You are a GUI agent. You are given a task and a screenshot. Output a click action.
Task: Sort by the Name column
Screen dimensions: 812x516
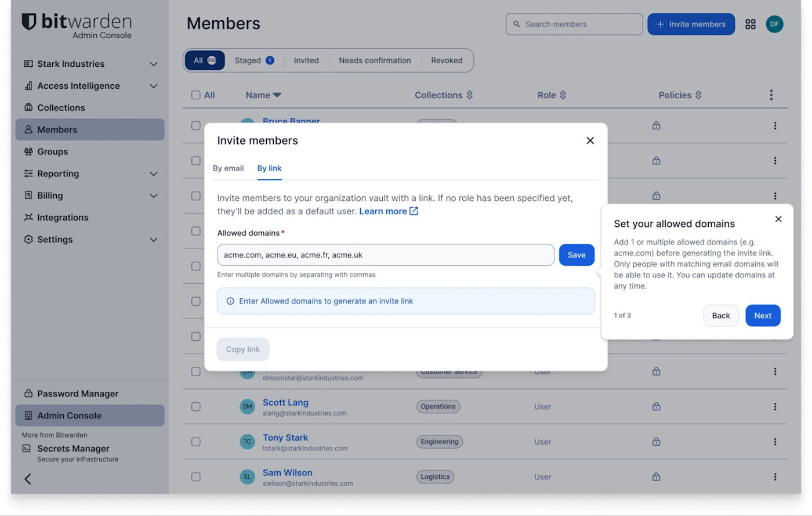[x=263, y=95]
